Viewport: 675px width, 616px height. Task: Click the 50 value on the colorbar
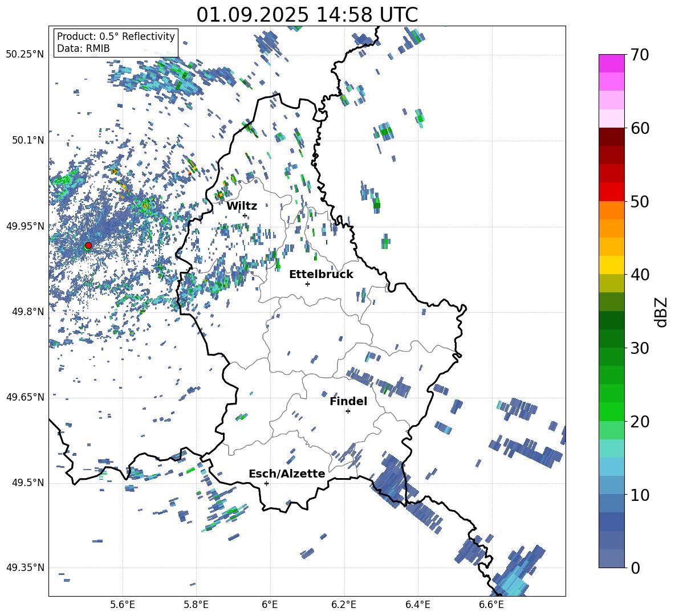(x=640, y=201)
